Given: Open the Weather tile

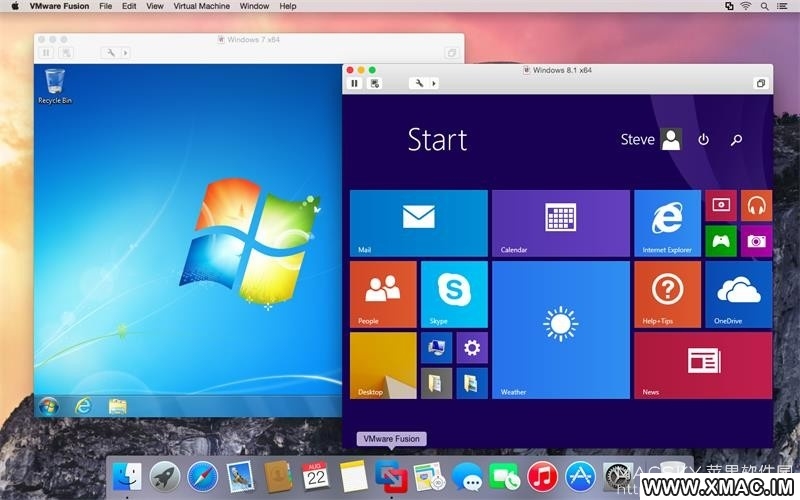Looking at the screenshot, I should (x=561, y=330).
